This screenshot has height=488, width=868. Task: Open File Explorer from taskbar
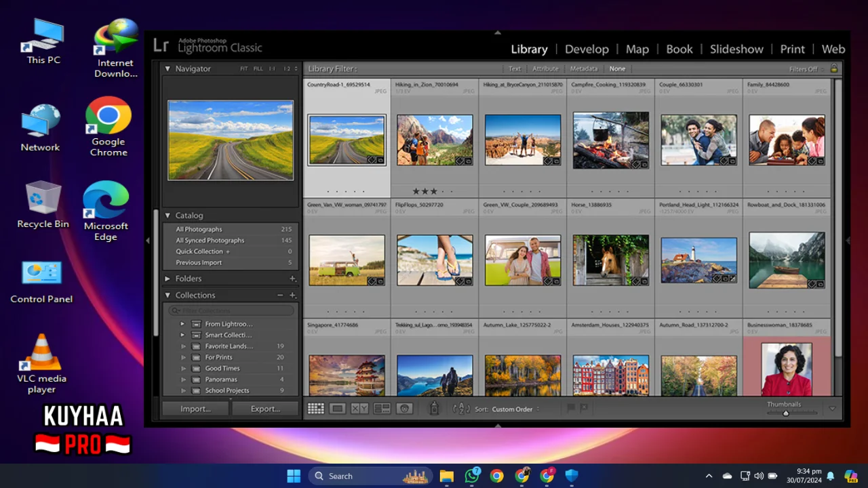[446, 476]
